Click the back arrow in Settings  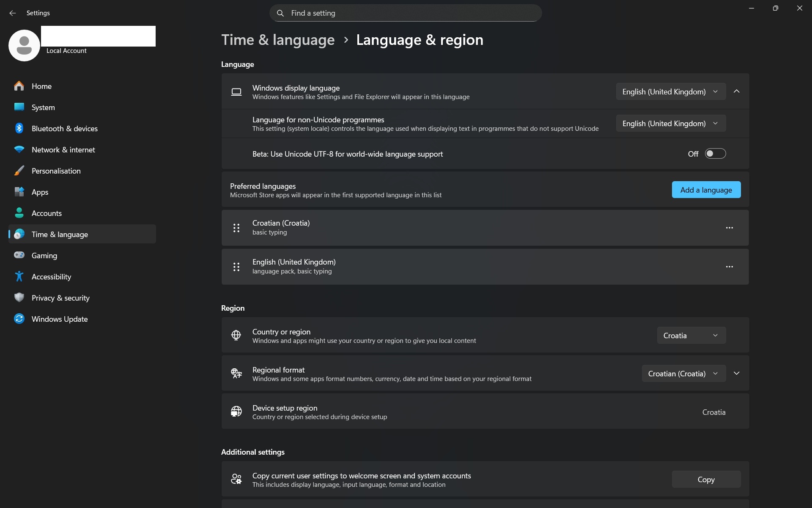(12, 13)
